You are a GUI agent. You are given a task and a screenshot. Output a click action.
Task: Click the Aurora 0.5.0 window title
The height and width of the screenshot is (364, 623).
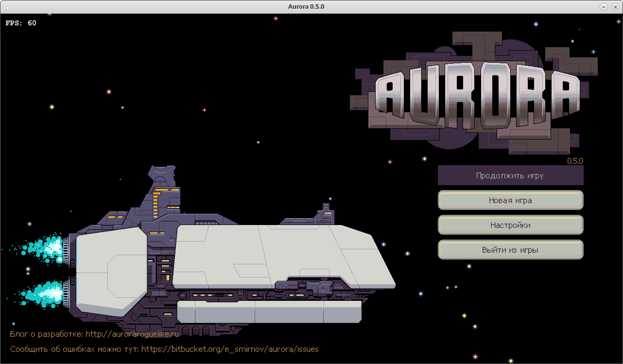click(306, 6)
